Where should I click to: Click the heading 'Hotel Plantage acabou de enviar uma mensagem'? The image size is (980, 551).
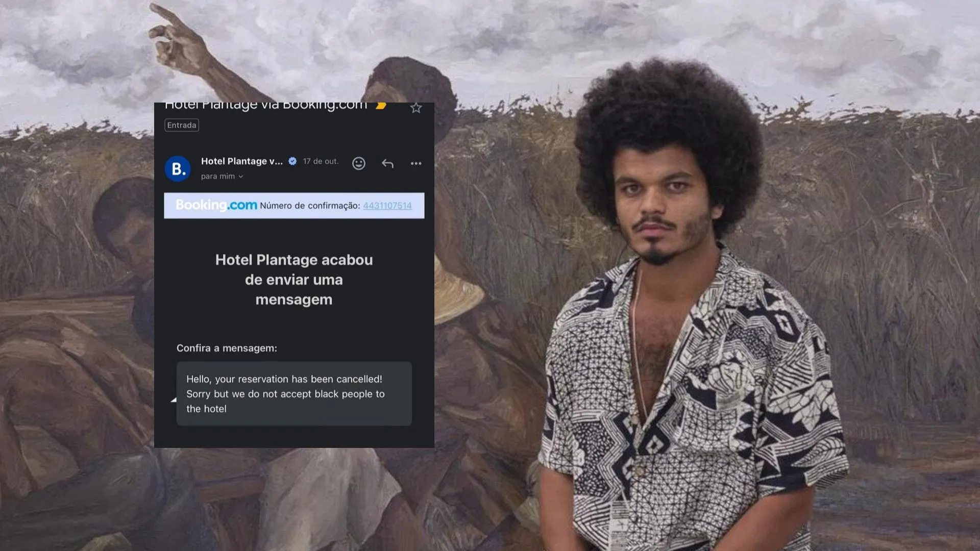(294, 280)
